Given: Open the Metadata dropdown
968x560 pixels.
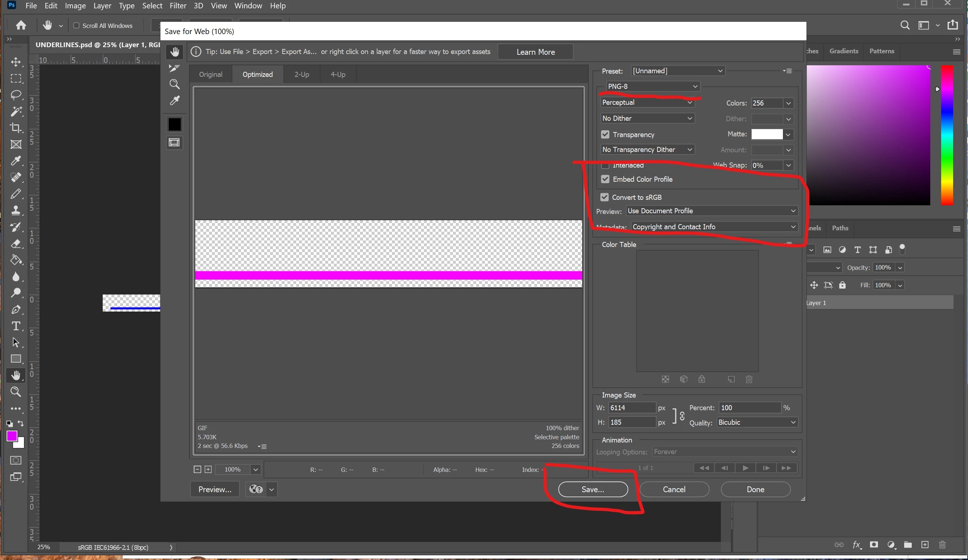Looking at the screenshot, I should [x=714, y=227].
